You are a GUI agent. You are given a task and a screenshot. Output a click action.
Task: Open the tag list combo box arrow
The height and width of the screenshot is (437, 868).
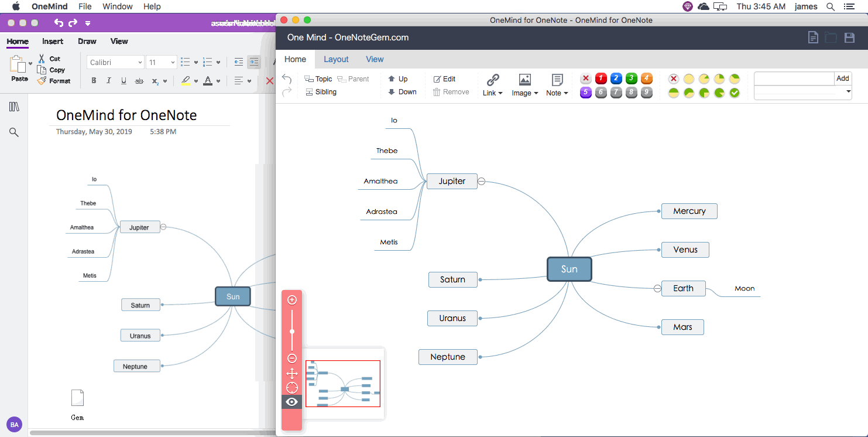(x=848, y=92)
